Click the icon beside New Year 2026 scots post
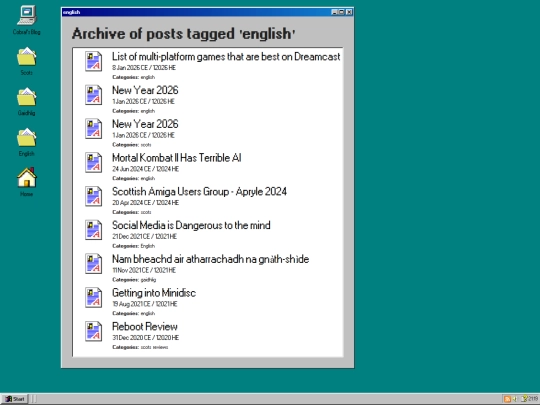Image resolution: width=540 pixels, height=405 pixels. [x=94, y=129]
